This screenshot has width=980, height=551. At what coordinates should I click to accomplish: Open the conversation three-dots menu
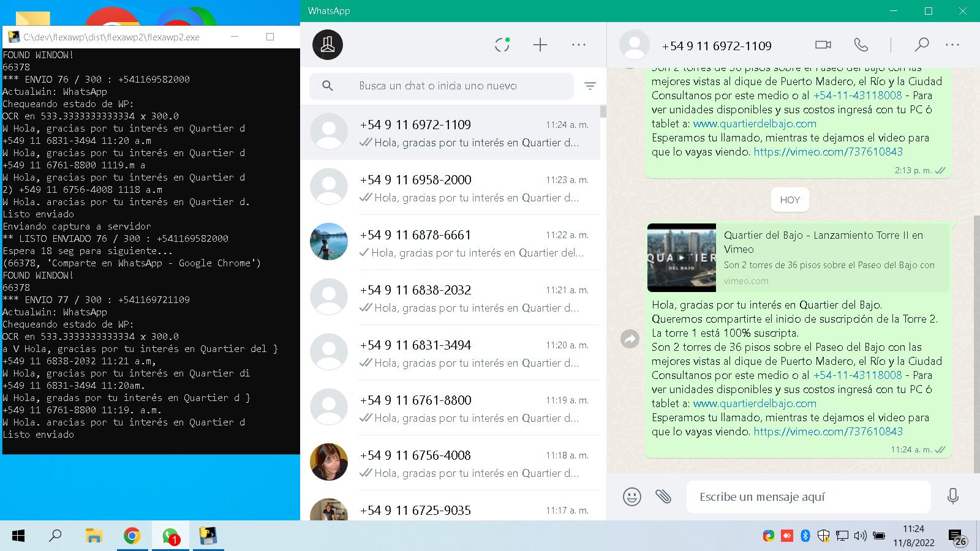pyautogui.click(x=952, y=45)
